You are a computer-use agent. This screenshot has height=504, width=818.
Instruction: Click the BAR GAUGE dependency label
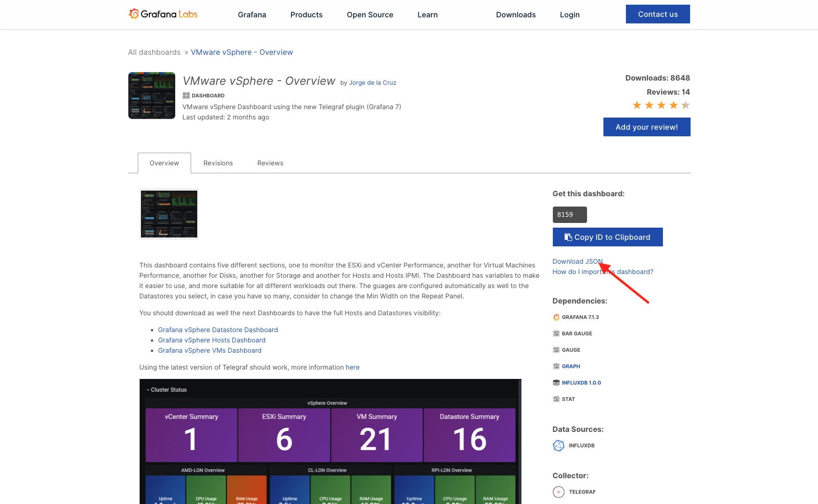point(577,334)
